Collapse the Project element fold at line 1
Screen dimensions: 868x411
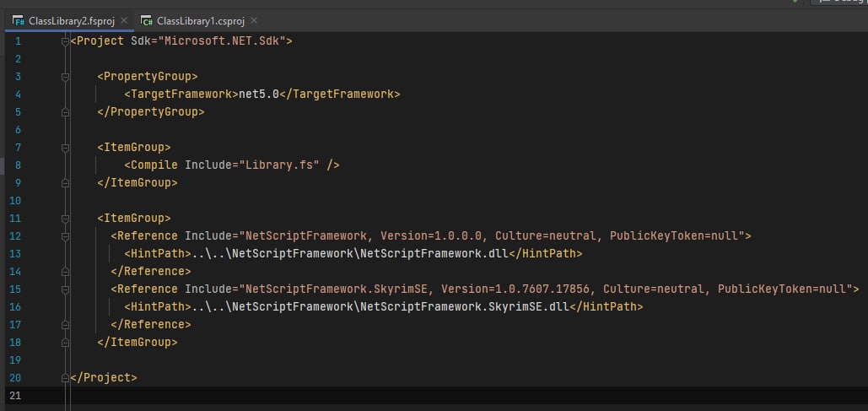(x=65, y=41)
